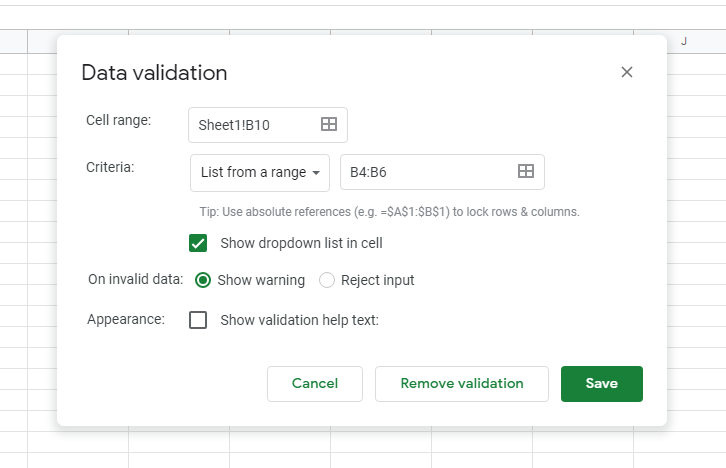Click the Data validation title

click(x=154, y=73)
